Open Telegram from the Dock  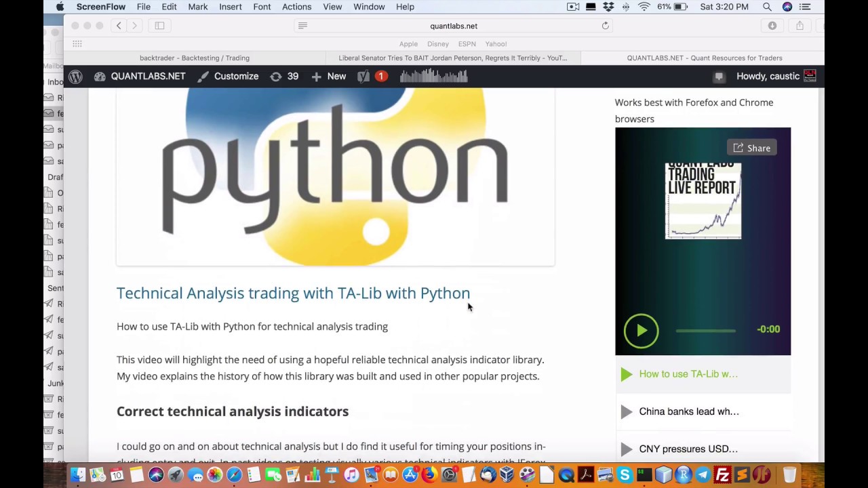[703, 475]
